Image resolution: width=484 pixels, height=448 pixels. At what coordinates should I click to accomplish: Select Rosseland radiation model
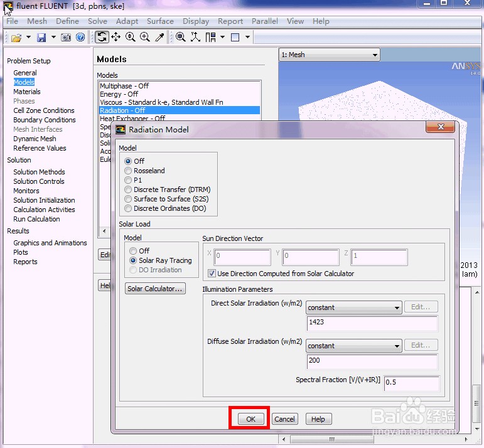(128, 171)
